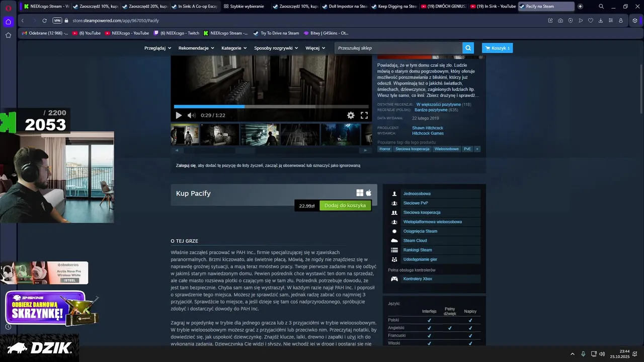
Task: Expand the Rekomendacje menu
Action: point(196,48)
